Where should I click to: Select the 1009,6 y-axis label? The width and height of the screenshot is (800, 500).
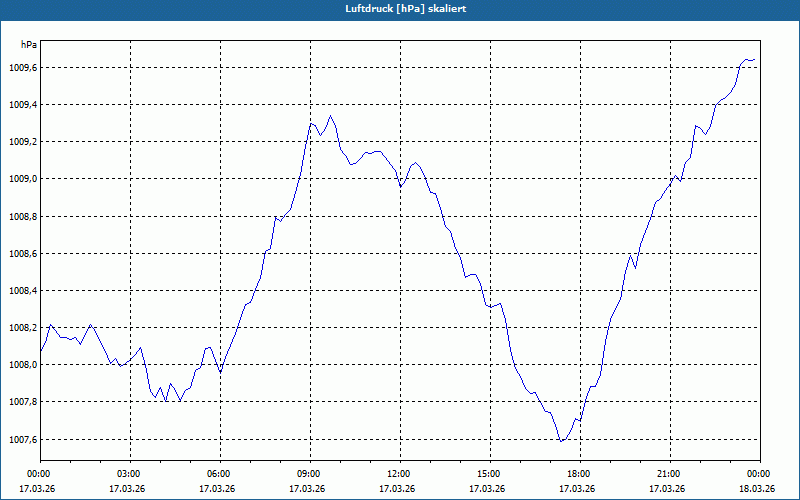point(22,68)
